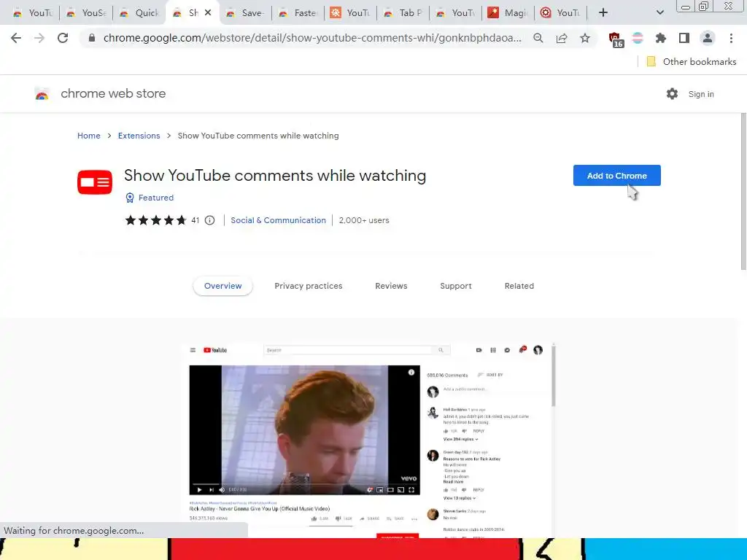Open Chrome's three-dot menu
747x560 pixels.
pos(731,38)
